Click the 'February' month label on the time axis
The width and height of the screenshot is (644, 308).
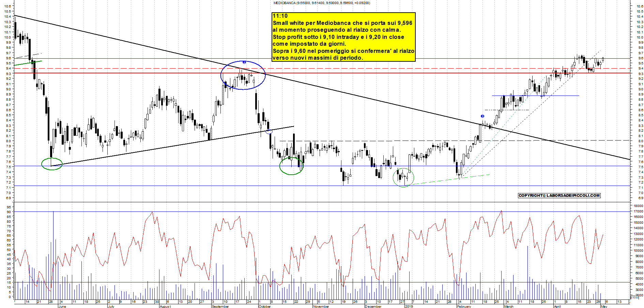(464, 306)
